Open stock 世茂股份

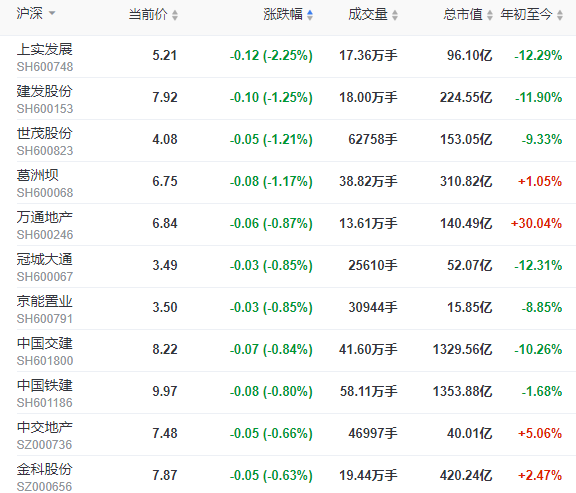coord(44,133)
